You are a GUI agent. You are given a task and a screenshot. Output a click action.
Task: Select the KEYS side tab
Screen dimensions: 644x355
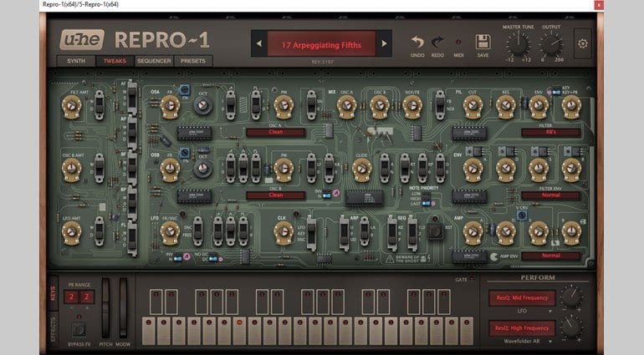(x=53, y=293)
